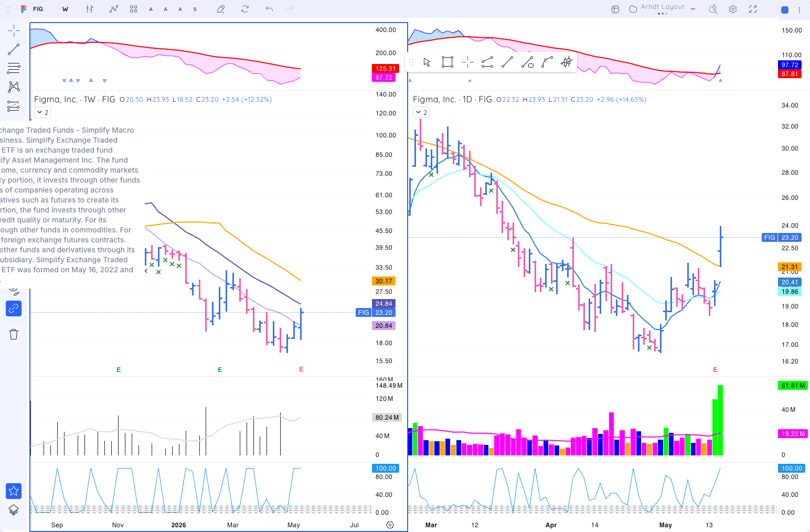This screenshot has height=532, width=810.
Task: Click the magenta 19.22 M volume label
Action: click(x=793, y=434)
